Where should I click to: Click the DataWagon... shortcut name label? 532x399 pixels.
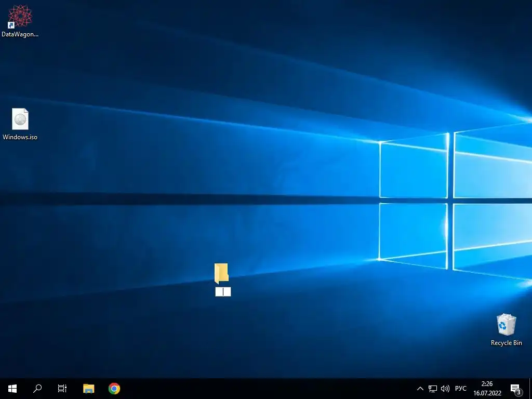click(x=20, y=34)
